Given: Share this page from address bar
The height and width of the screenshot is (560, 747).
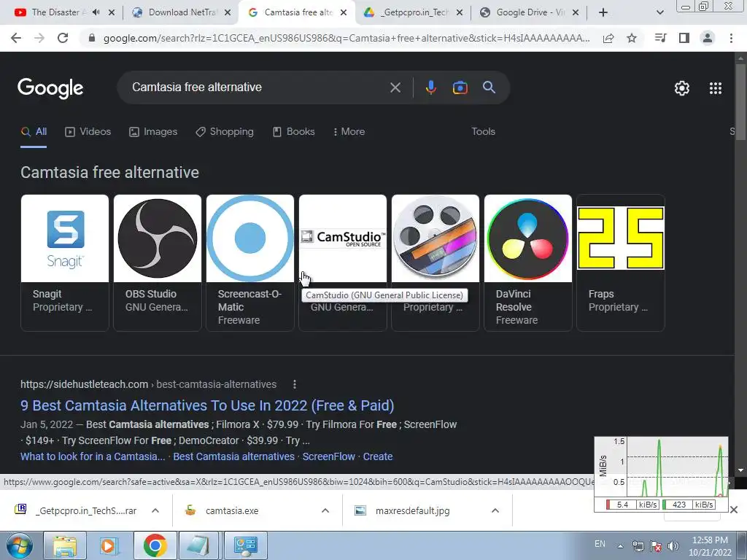Looking at the screenshot, I should click(608, 38).
